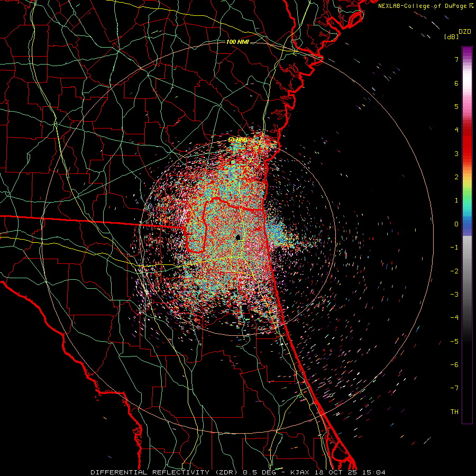Click the 1 tick label on the scale
Screen dimensions: 476x476
(456, 200)
